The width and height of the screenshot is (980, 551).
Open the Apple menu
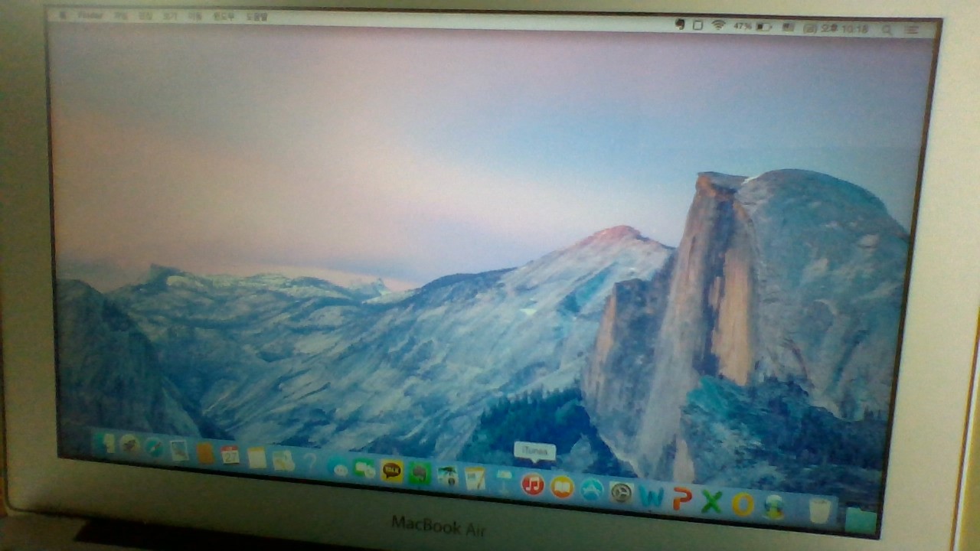pos(63,15)
